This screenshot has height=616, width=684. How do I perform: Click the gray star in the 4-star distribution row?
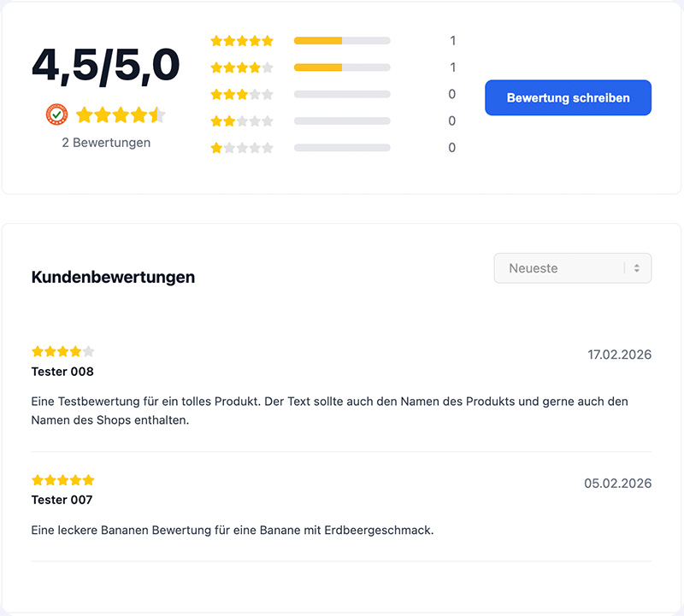coord(268,67)
